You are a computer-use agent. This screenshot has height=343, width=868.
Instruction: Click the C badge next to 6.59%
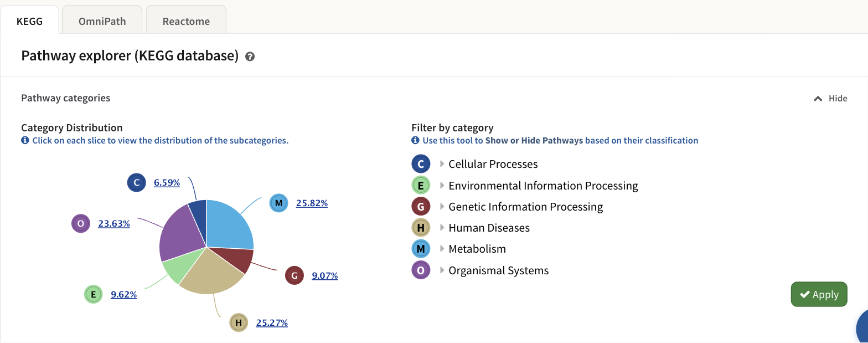(136, 182)
